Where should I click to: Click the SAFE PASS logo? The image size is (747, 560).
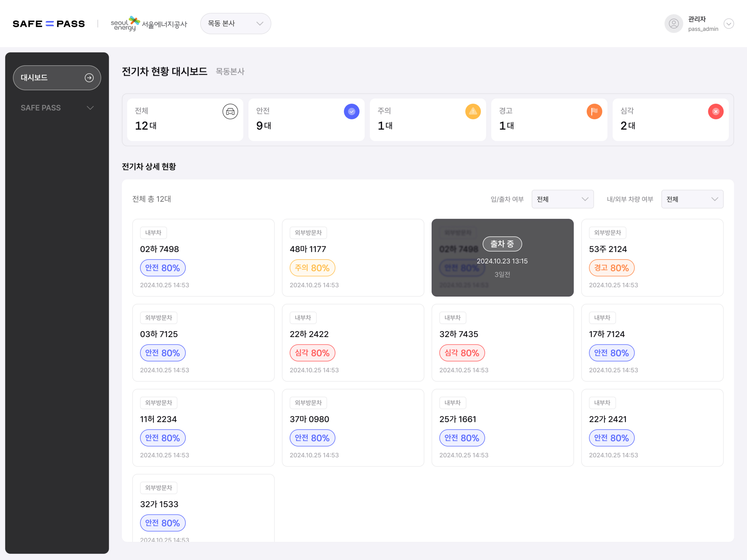49,24
